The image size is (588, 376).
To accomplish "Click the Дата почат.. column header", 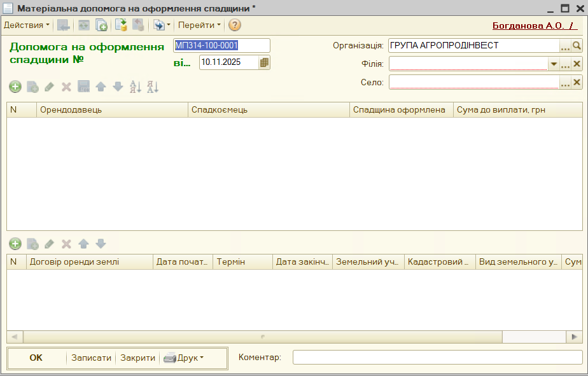I will (183, 261).
